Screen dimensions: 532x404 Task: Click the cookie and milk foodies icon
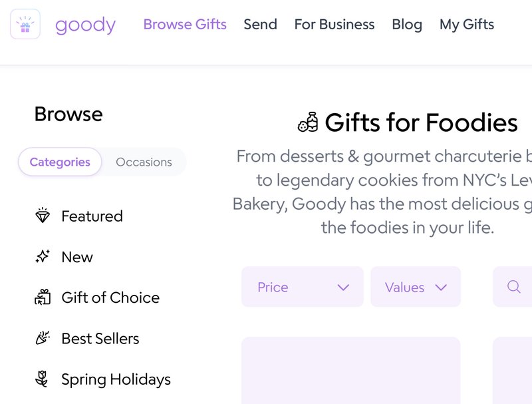pyautogui.click(x=308, y=123)
